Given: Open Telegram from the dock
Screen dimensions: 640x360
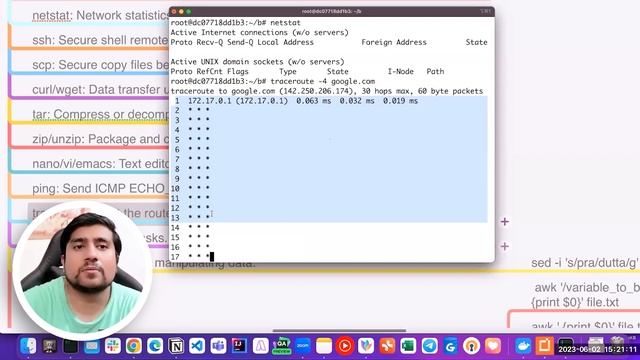Looking at the screenshot, I should point(429,346).
